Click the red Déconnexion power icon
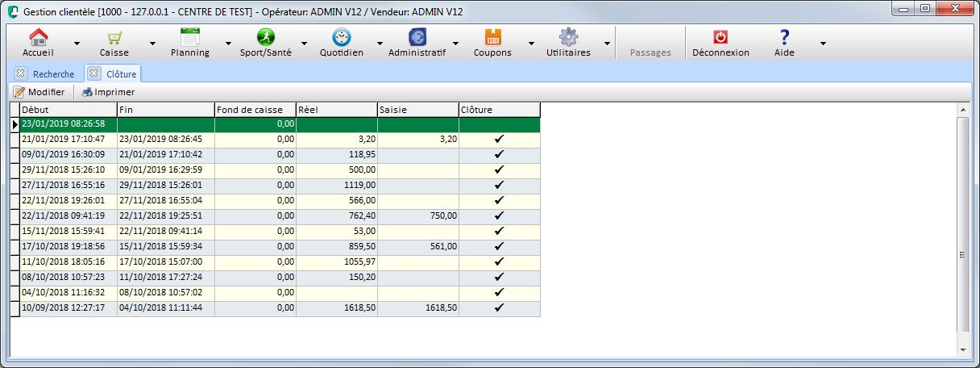The image size is (980, 368). click(x=720, y=37)
